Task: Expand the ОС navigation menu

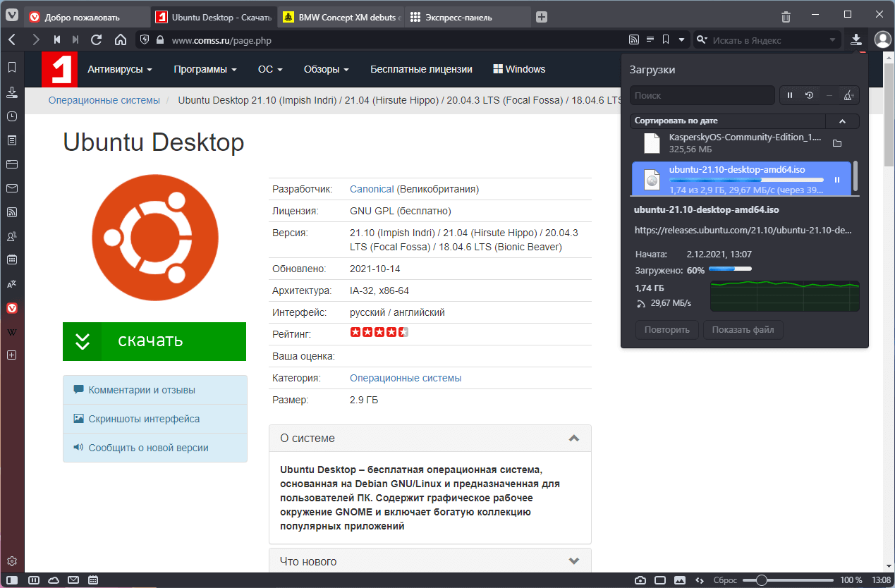Action: click(270, 69)
